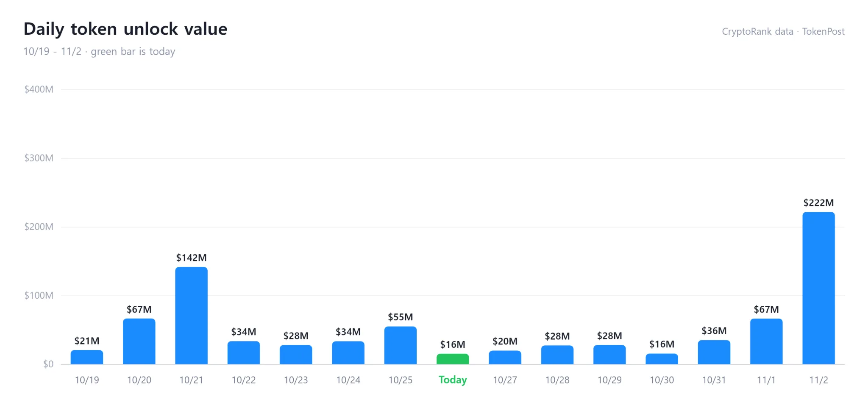
Task: Click the "11/2" x-axis date label
Action: pyautogui.click(x=819, y=380)
